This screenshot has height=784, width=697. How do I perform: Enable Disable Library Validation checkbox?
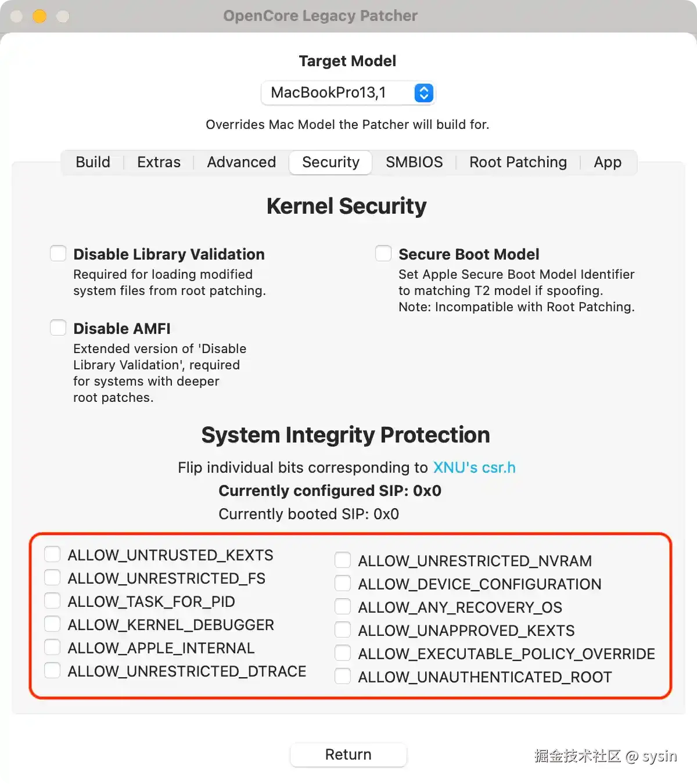(x=58, y=254)
